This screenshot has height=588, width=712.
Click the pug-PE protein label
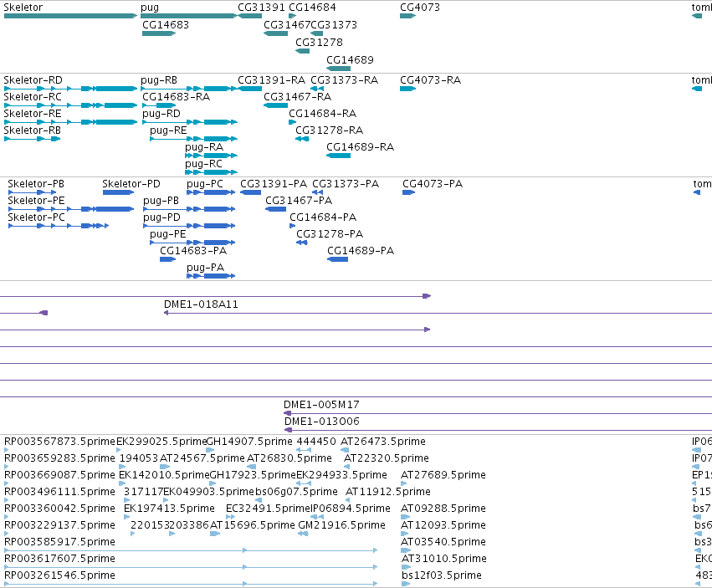click(168, 235)
